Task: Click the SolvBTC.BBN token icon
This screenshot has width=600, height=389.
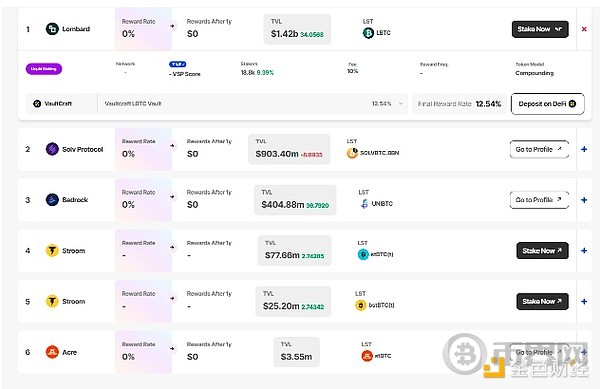Action: (x=352, y=153)
